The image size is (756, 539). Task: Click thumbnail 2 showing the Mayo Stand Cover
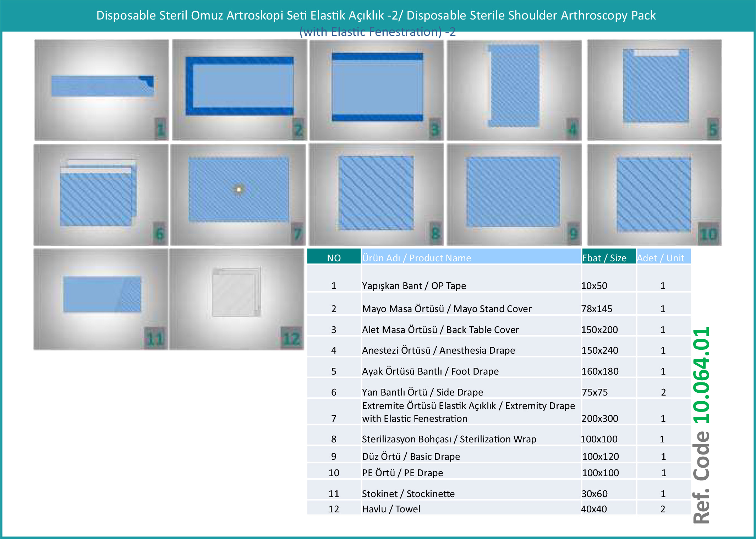(240, 90)
